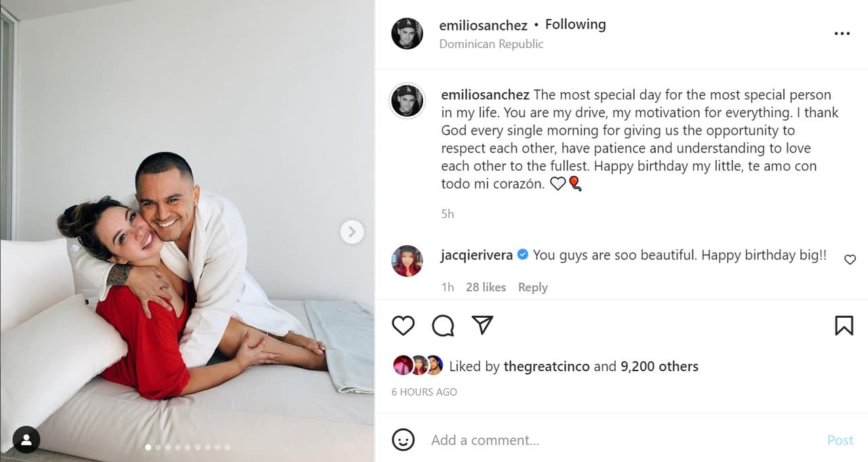View thegreatcinco's profile from the likes

tap(546, 366)
